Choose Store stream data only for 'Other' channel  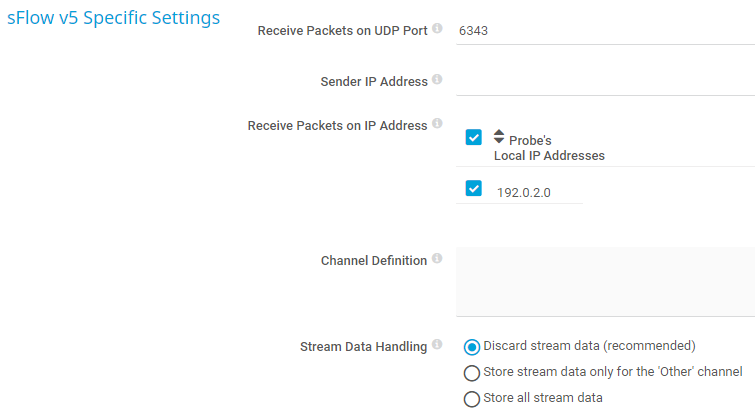coord(472,373)
